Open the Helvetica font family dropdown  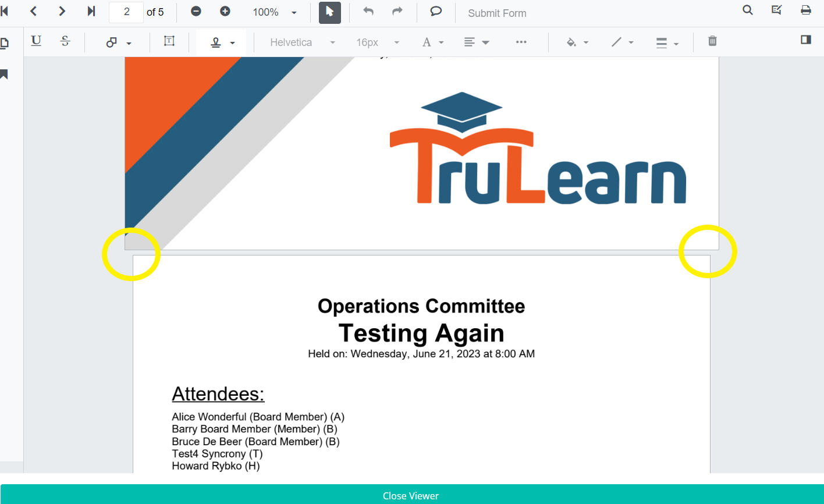[x=303, y=42]
